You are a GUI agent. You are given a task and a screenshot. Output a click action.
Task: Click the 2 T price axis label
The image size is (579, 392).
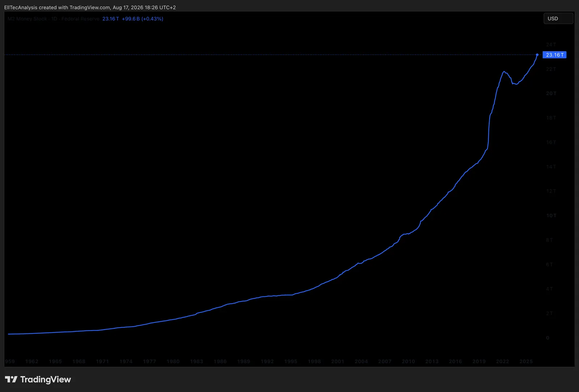click(549, 313)
